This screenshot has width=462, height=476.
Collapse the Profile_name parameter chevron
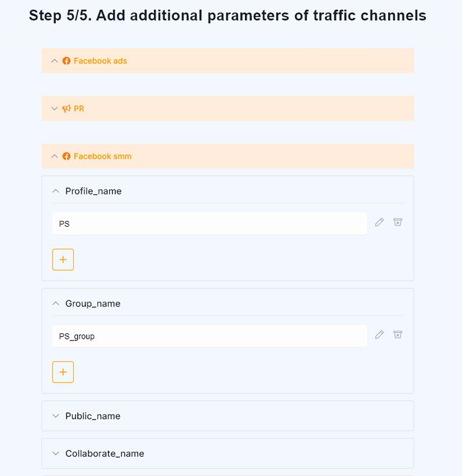tap(55, 191)
